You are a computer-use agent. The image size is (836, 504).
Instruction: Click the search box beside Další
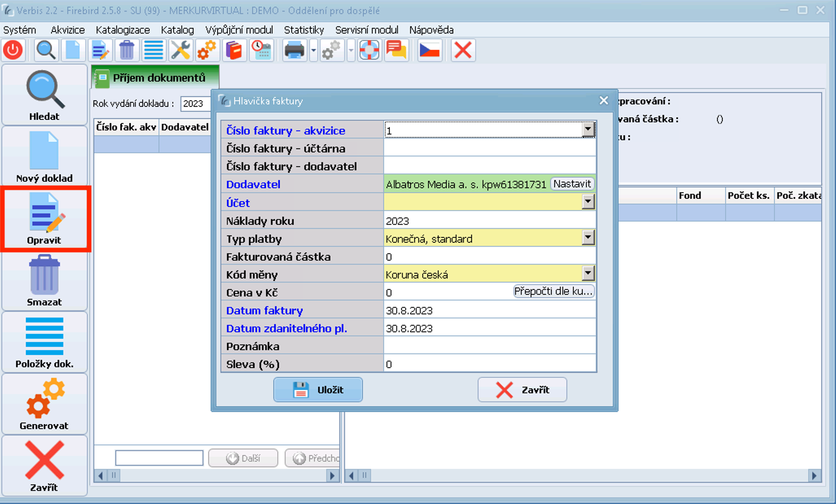tap(159, 458)
